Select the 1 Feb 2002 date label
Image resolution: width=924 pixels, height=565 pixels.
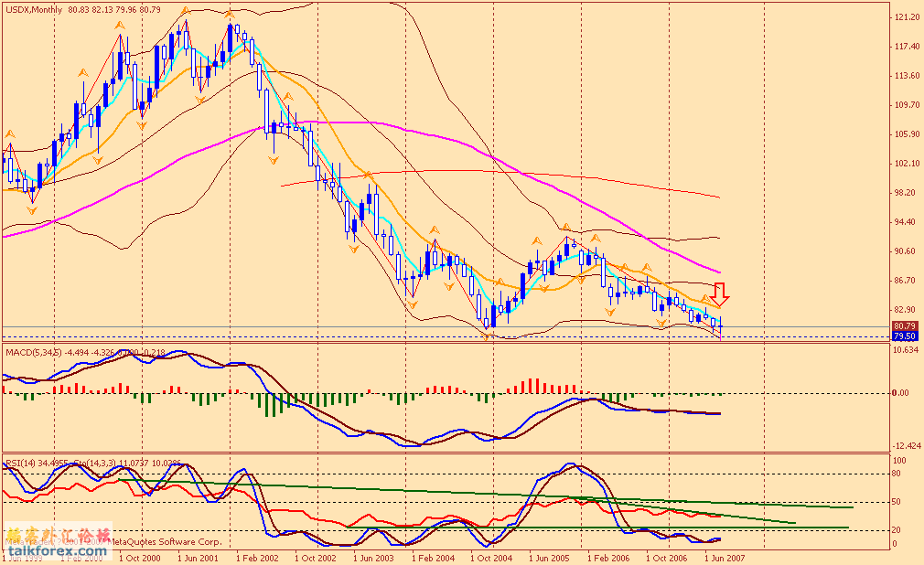(x=256, y=556)
